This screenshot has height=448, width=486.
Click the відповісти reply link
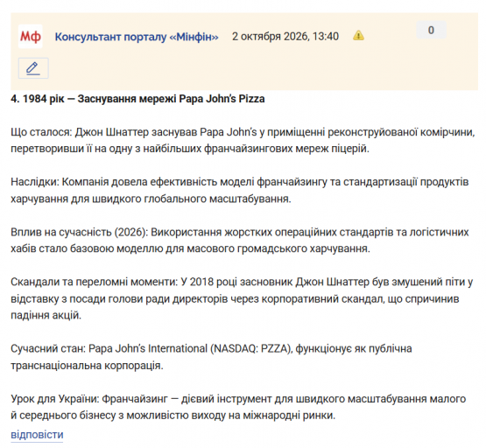pos(37,435)
